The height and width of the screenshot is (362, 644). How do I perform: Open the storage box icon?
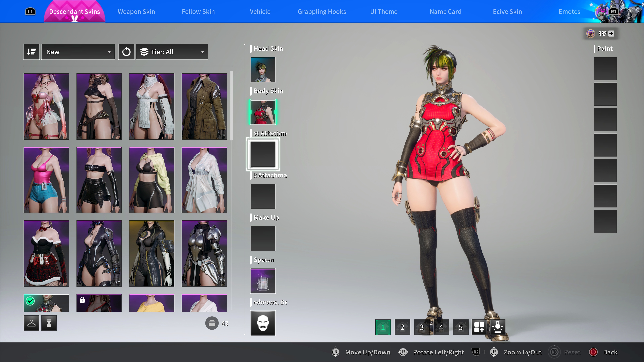[212, 323]
